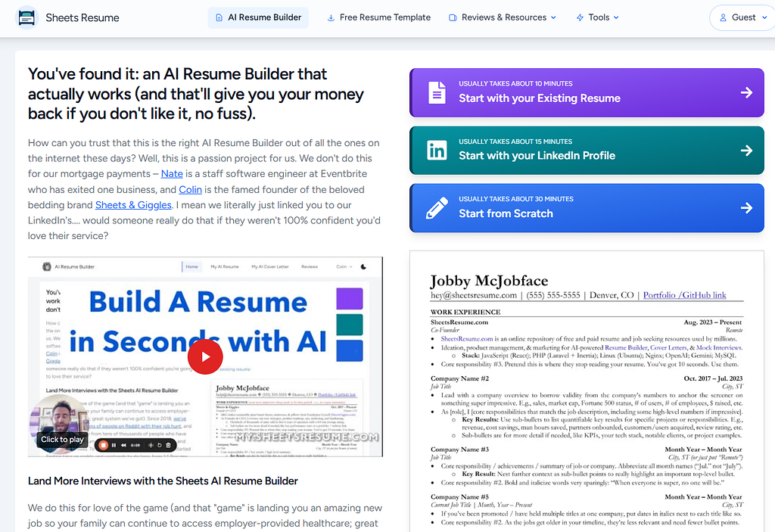Click the Reviews & Resources menu icon

(453, 18)
